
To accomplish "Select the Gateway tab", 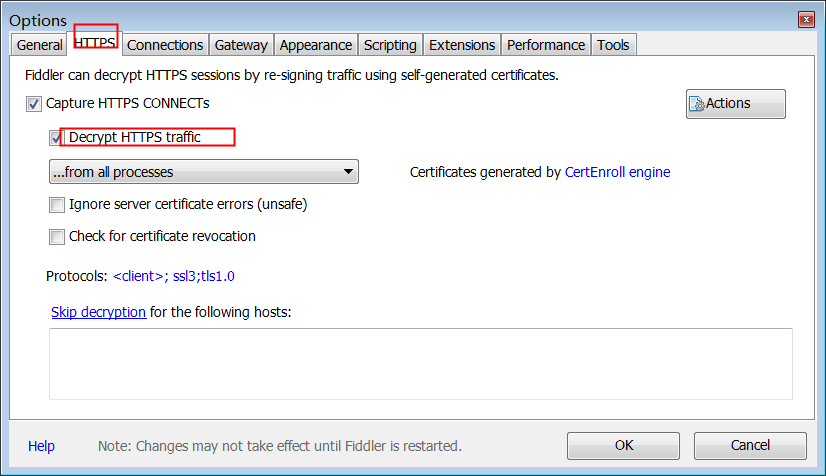I will (x=241, y=45).
